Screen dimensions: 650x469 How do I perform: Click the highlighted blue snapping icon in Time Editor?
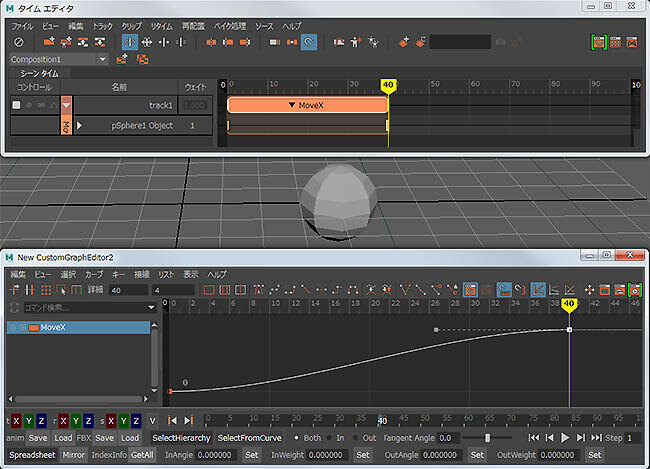coord(309,42)
